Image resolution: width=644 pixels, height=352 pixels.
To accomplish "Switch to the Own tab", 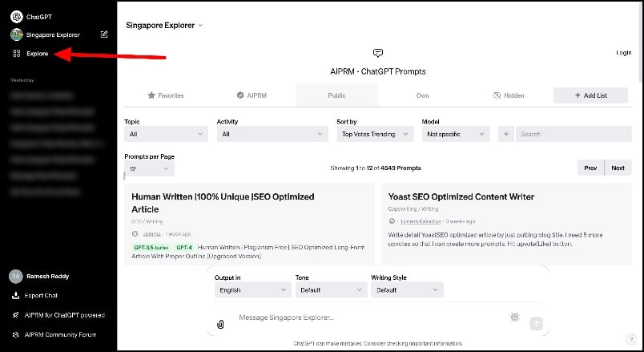I will [422, 95].
